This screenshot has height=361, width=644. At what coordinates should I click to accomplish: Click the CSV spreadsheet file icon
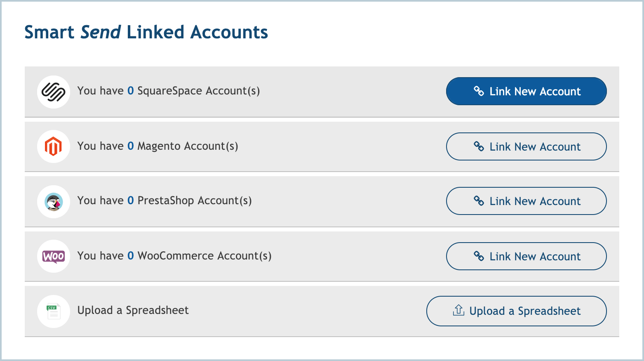click(x=54, y=311)
